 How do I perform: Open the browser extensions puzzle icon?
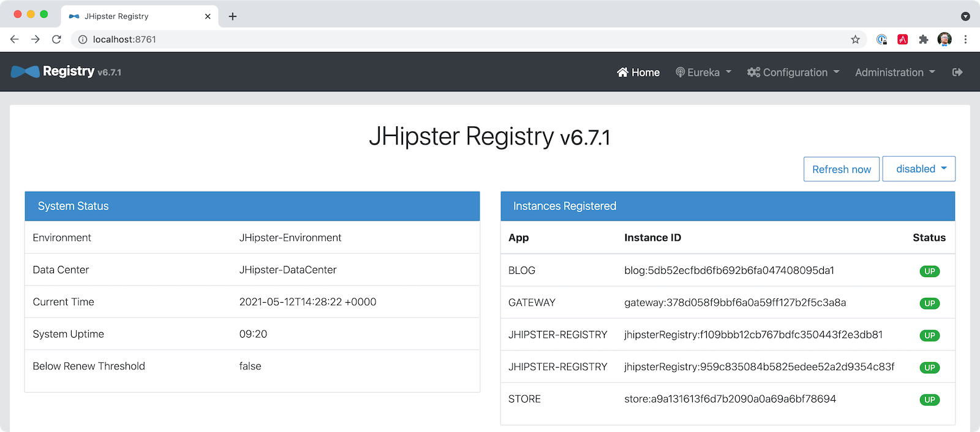pos(923,39)
